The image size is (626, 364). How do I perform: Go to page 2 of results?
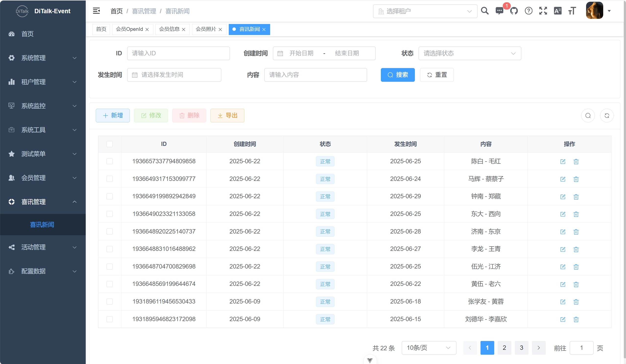pyautogui.click(x=504, y=348)
